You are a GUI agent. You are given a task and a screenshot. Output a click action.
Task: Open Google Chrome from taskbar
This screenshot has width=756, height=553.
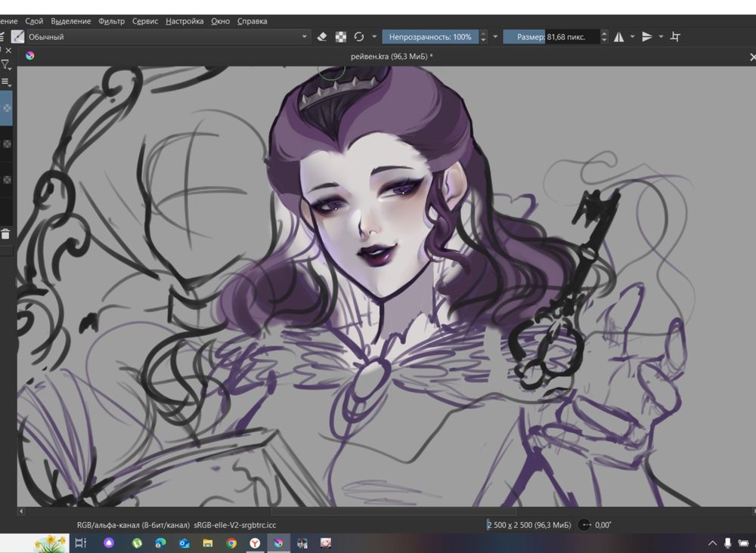pyautogui.click(x=231, y=543)
